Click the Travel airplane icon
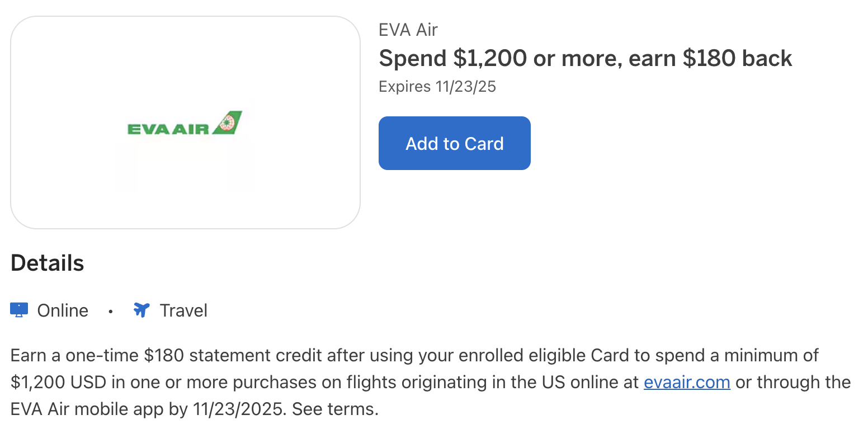The image size is (868, 443). [141, 310]
